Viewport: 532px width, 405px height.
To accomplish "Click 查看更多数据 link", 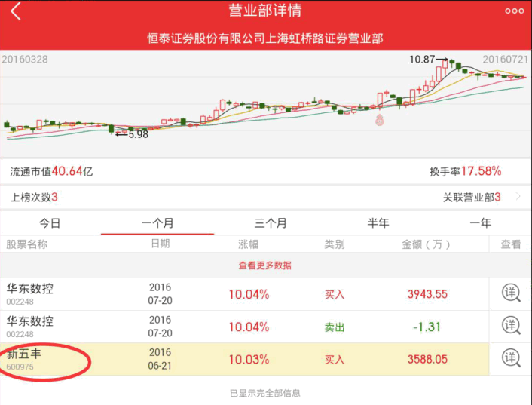I will [265, 265].
